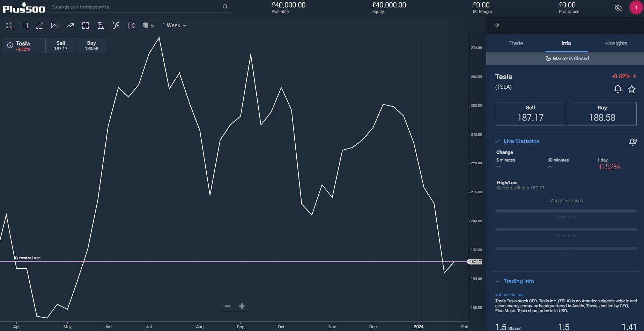Screen dimensions: 644x331
Task: Open the chart indicators tool
Action: coord(55,25)
